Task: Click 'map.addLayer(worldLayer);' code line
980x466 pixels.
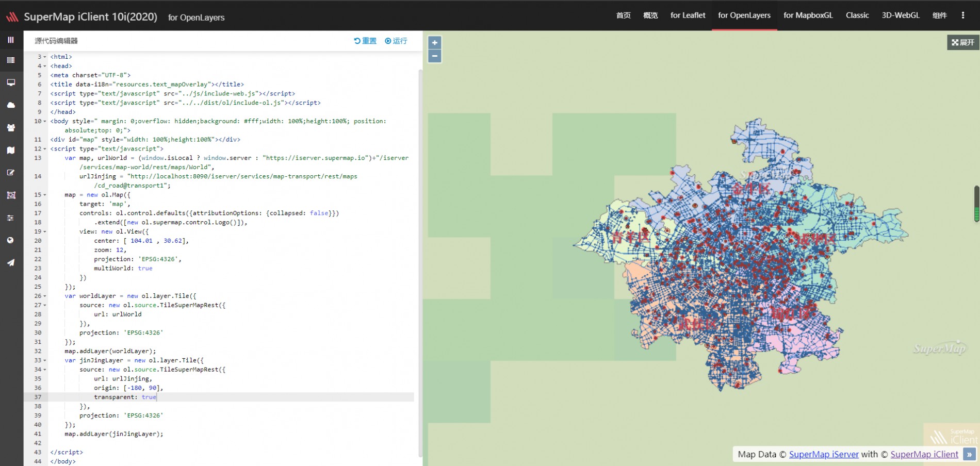Action: coord(110,351)
